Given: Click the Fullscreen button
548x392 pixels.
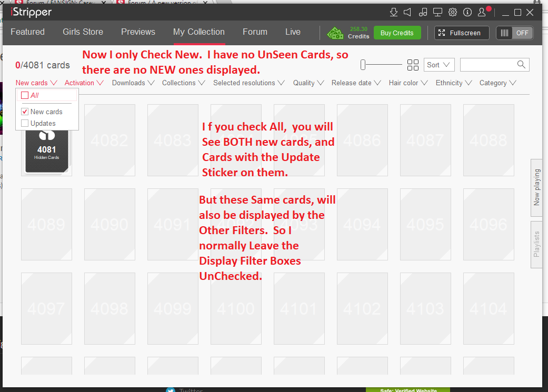Looking at the screenshot, I should click(x=462, y=33).
